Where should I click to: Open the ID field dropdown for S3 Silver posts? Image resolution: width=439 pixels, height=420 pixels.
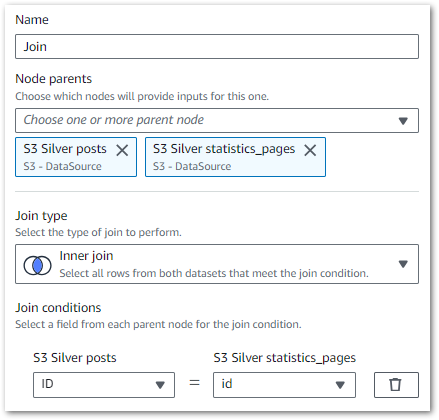tap(104, 385)
